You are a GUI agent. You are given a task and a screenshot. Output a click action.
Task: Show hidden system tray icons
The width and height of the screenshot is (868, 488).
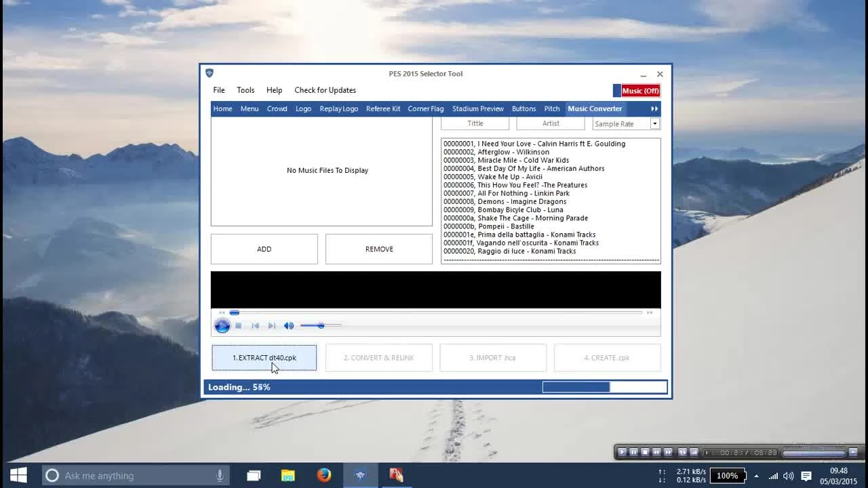(756, 476)
